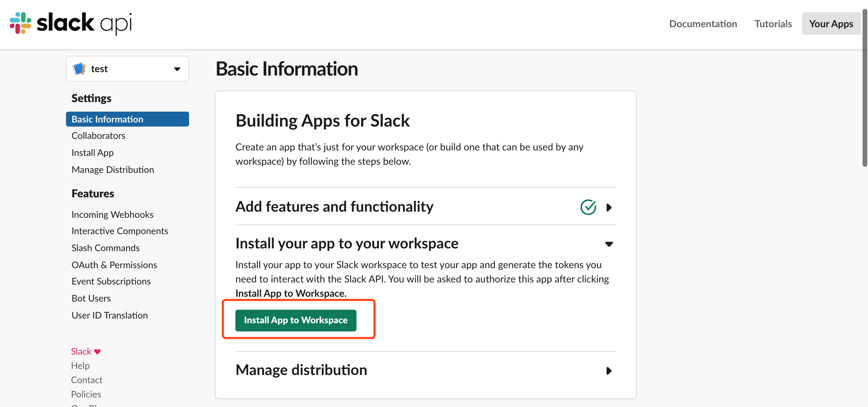This screenshot has height=407, width=868.
Task: Open Tutorials in top navigation
Action: 773,24
